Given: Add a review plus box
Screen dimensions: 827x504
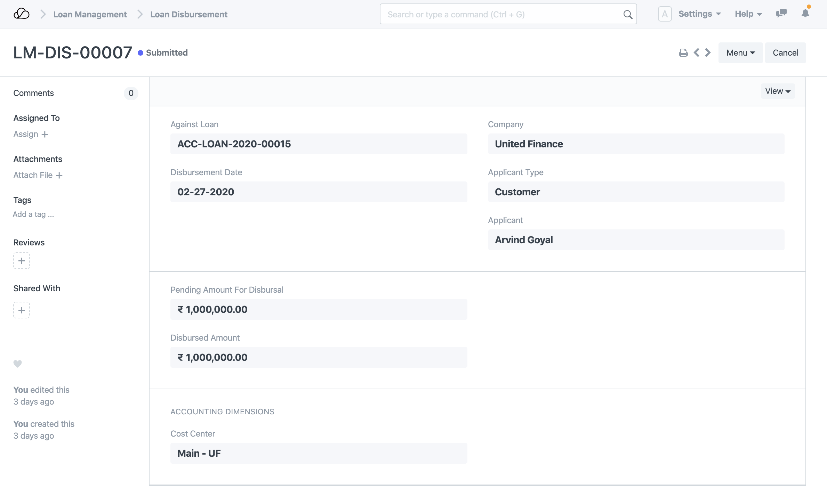Looking at the screenshot, I should click(x=22, y=261).
